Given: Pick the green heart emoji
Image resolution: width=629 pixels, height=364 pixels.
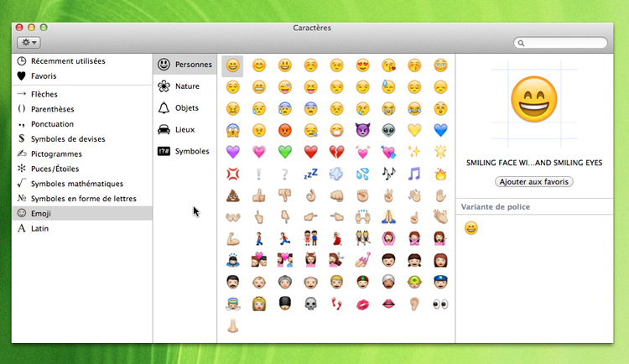Looking at the screenshot, I should [x=285, y=152].
